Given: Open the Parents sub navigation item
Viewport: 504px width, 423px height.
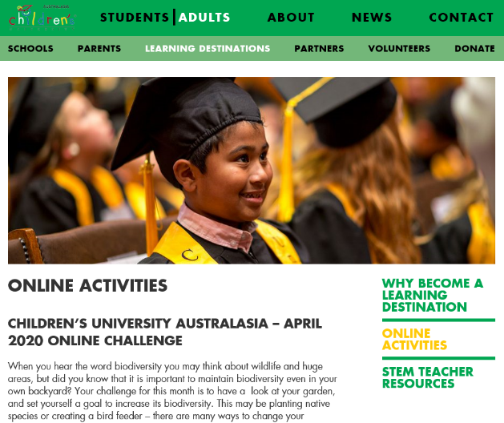Looking at the screenshot, I should coord(99,49).
